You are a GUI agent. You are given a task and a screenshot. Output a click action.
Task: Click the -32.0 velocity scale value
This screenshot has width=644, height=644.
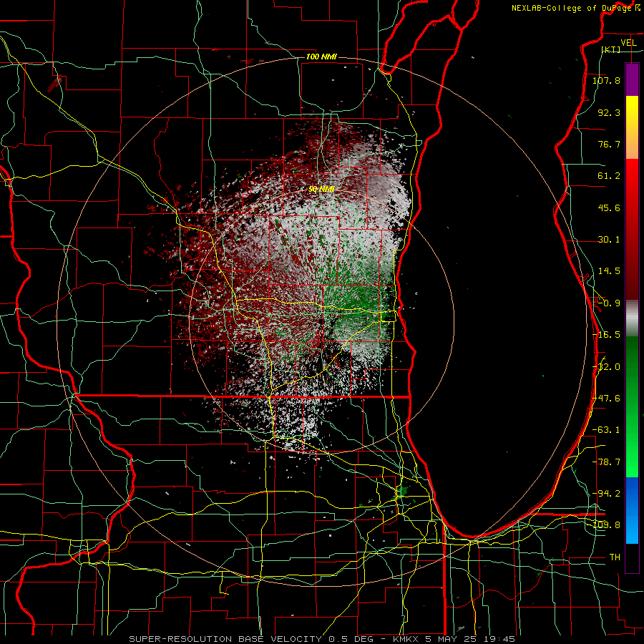pyautogui.click(x=606, y=367)
